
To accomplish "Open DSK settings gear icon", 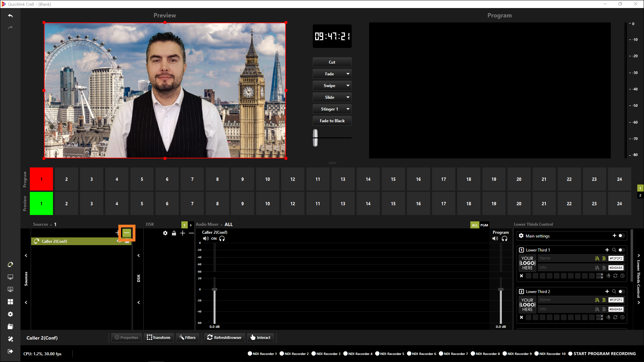I will [x=165, y=233].
